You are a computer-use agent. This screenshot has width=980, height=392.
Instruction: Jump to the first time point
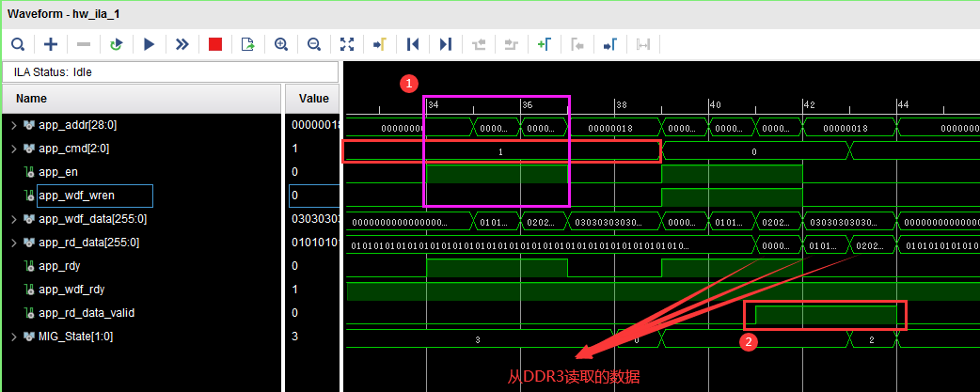click(x=413, y=44)
